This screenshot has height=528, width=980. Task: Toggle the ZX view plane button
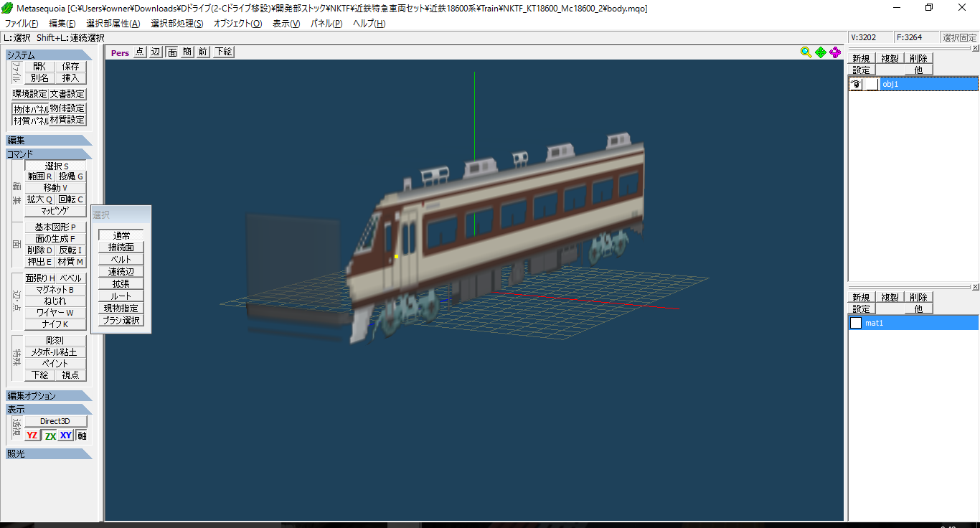50,435
